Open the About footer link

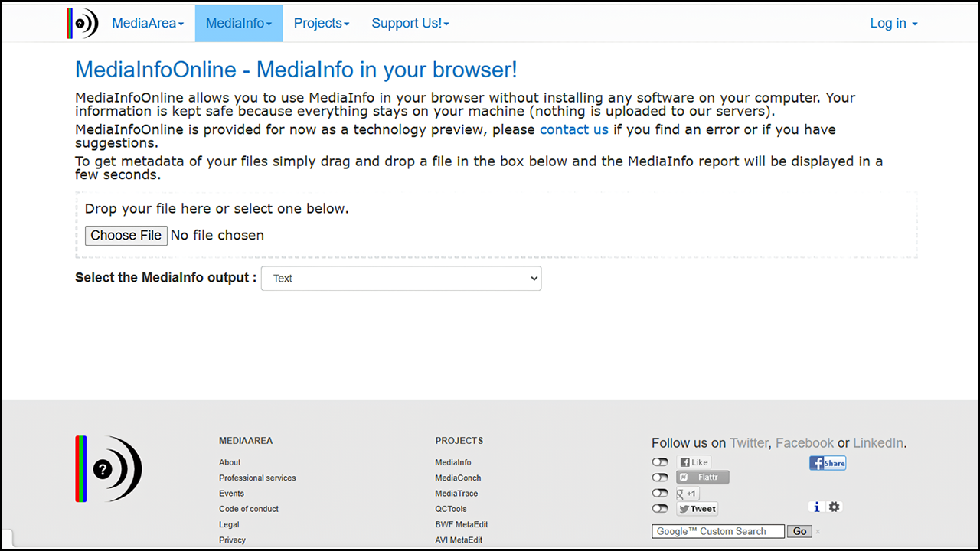click(x=230, y=462)
